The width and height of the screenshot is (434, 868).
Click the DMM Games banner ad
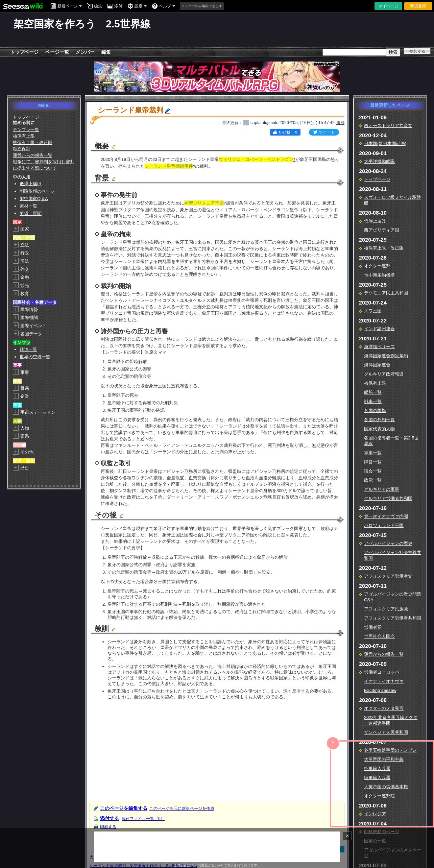217,77
